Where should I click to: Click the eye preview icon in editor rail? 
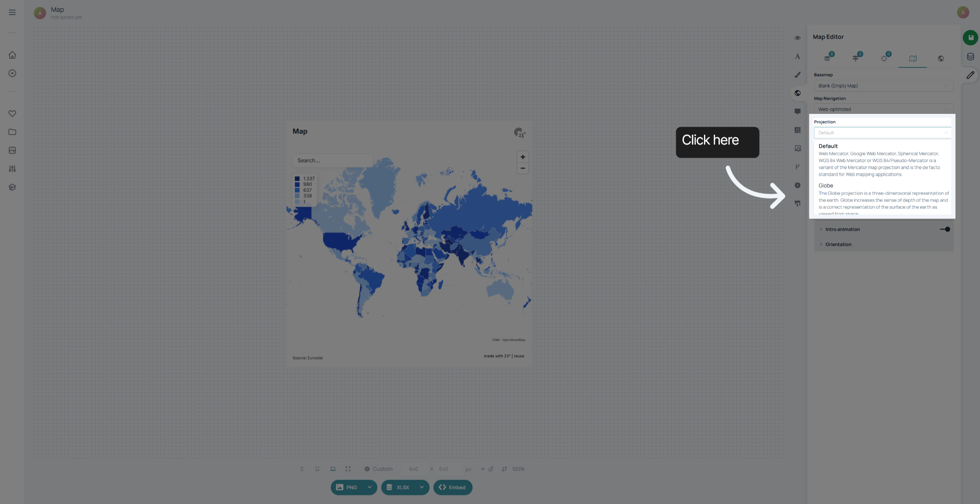tap(797, 38)
